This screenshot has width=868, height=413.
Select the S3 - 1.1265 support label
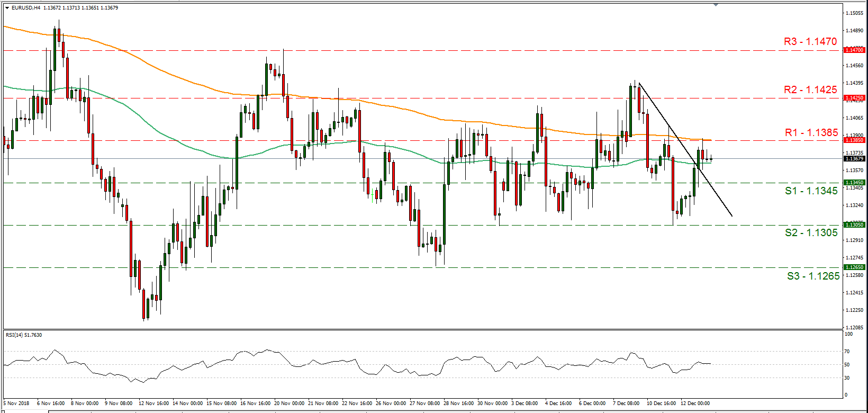tap(813, 276)
